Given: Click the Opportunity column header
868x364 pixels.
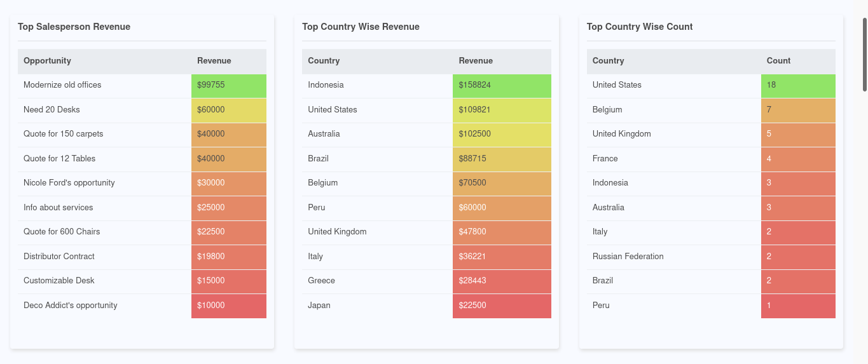Looking at the screenshot, I should click(x=47, y=61).
